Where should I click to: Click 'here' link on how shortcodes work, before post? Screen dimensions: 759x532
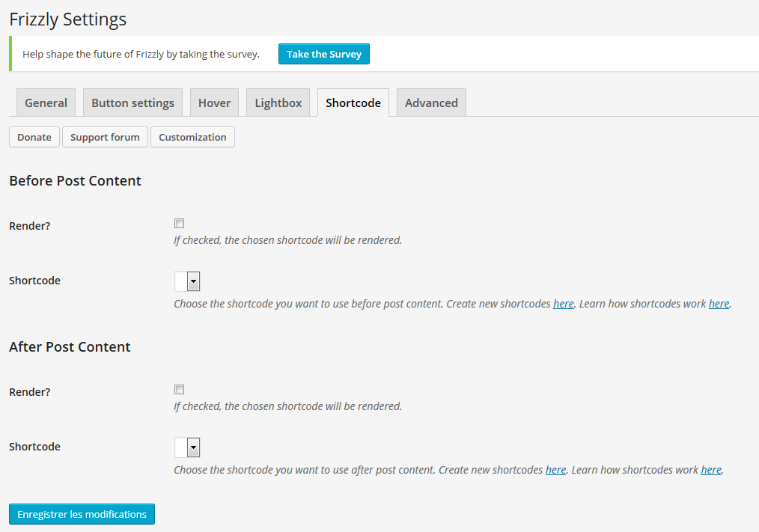[719, 304]
